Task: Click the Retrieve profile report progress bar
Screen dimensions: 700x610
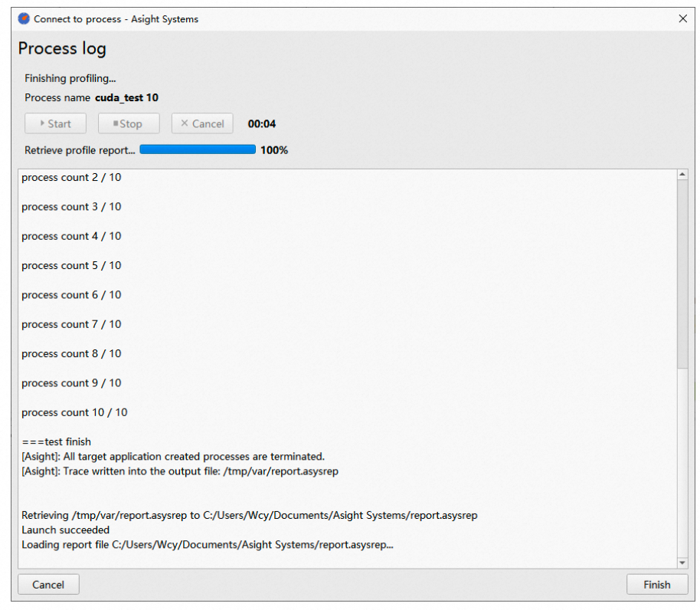Action: click(x=198, y=149)
